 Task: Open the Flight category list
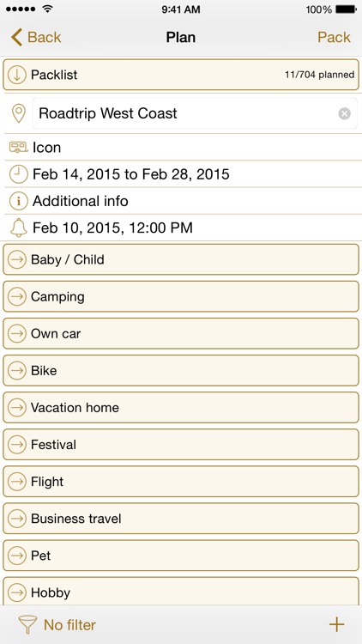181,482
